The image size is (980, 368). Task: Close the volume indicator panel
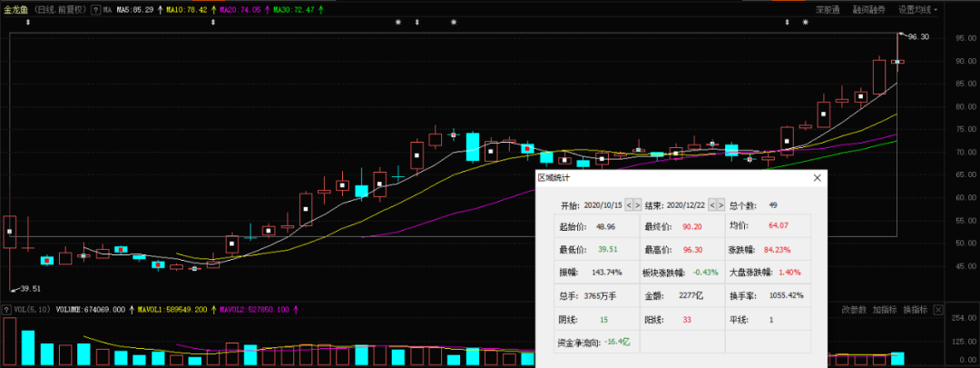(937, 310)
